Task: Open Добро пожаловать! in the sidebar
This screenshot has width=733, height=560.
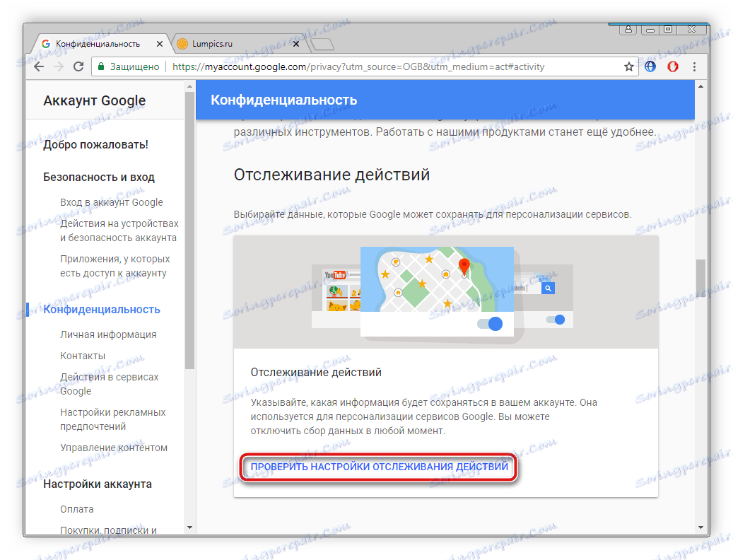Action: click(x=95, y=144)
